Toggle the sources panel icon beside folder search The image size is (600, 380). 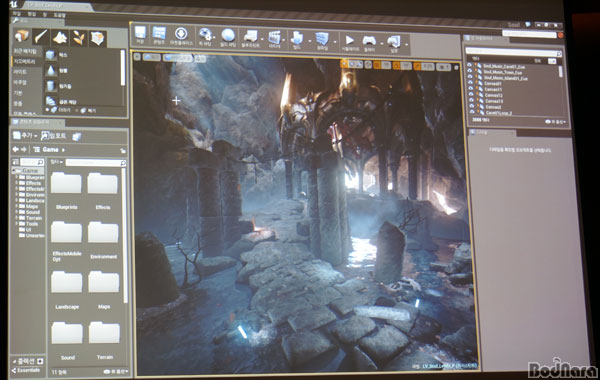click(16, 162)
